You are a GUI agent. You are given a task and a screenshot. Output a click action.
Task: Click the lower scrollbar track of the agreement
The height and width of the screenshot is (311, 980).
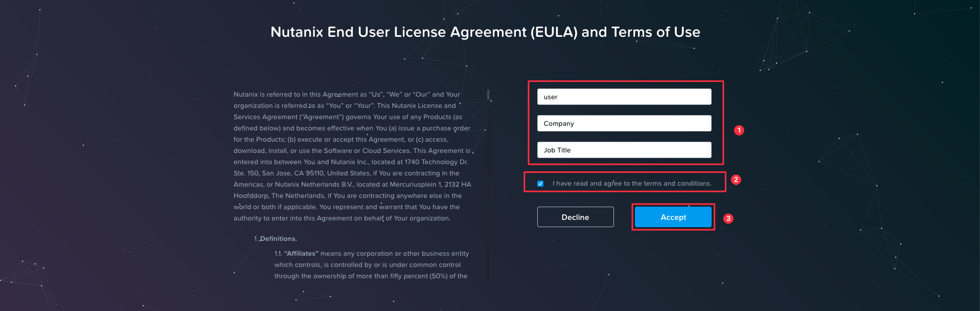[488, 205]
